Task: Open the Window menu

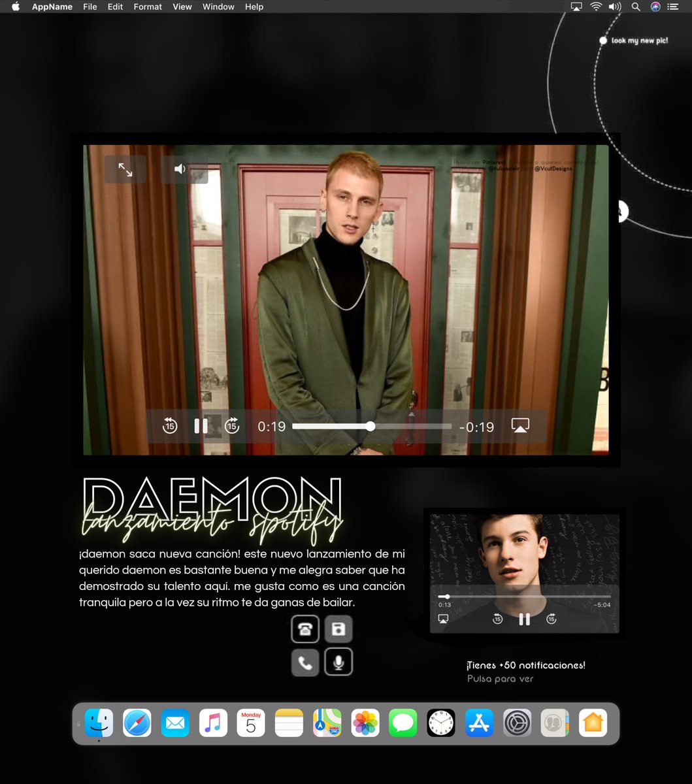Action: click(x=218, y=7)
